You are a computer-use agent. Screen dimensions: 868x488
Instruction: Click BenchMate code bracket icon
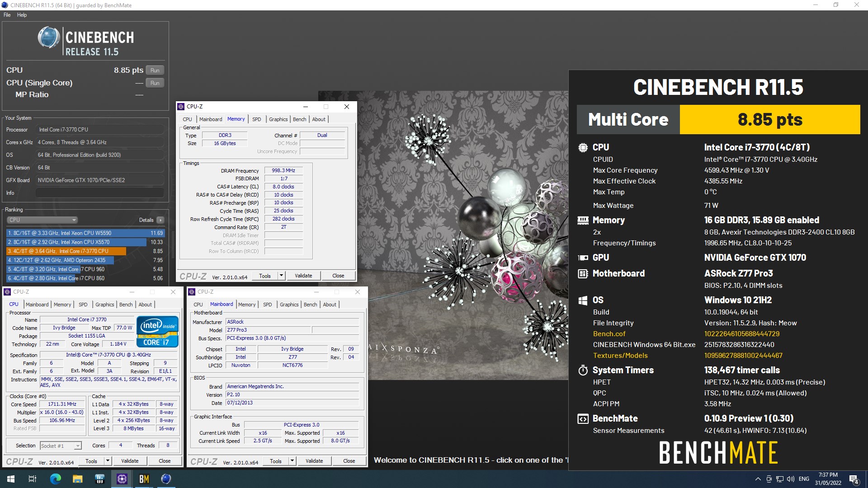pyautogui.click(x=583, y=419)
